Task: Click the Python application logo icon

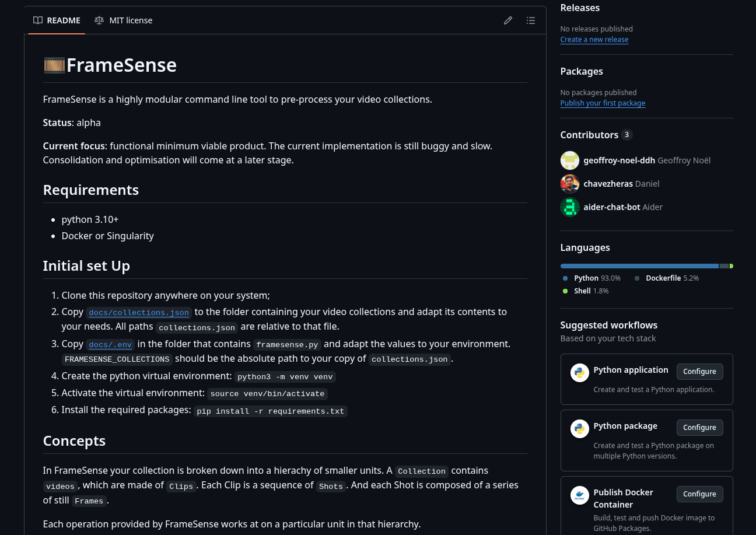Action: [580, 373]
